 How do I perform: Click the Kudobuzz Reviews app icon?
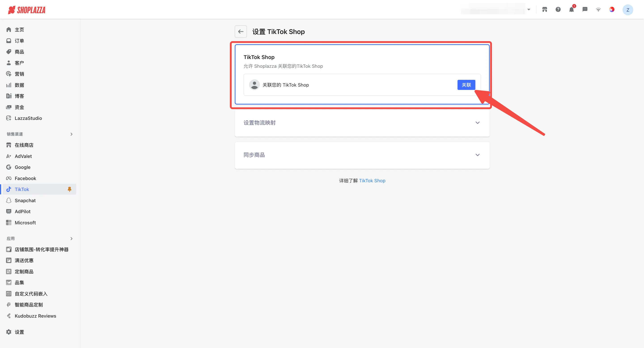(x=9, y=316)
